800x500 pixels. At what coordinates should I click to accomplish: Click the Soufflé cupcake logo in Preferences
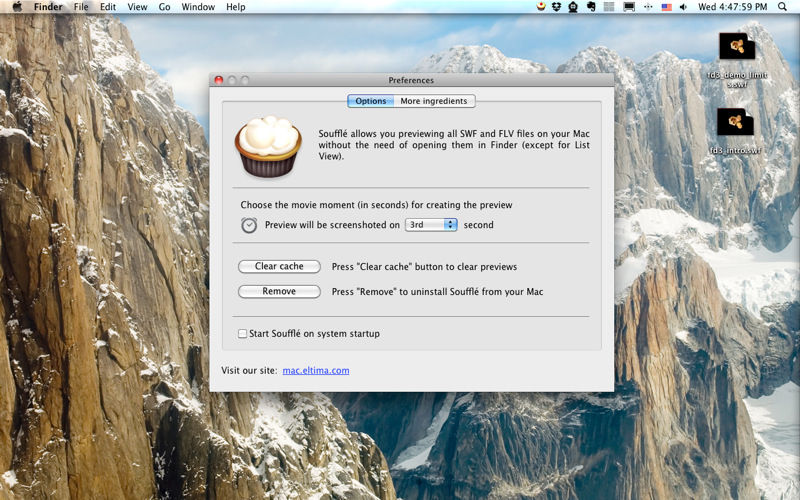pos(268,146)
